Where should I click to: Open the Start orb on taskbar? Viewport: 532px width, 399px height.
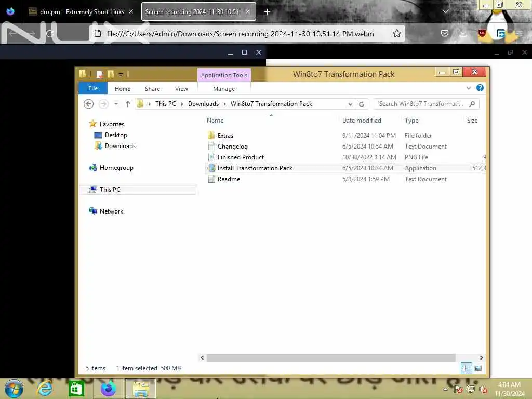pos(14,389)
